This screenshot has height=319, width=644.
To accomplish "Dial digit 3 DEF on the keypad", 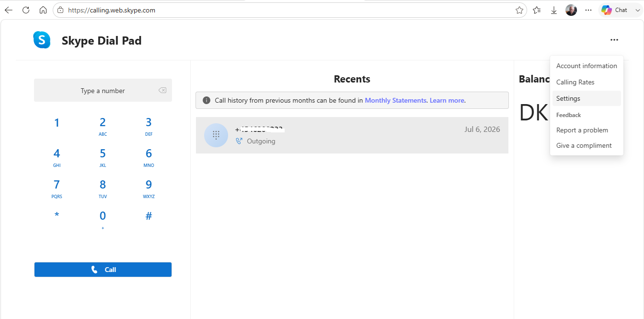I will click(149, 127).
